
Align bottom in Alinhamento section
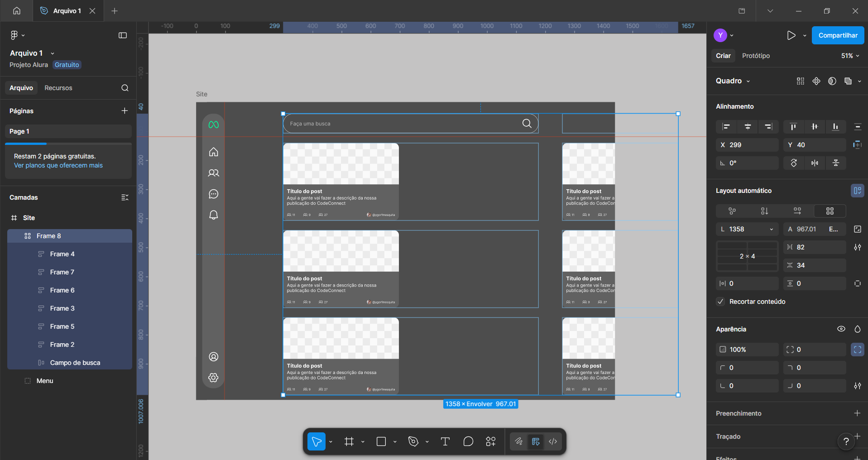point(835,127)
